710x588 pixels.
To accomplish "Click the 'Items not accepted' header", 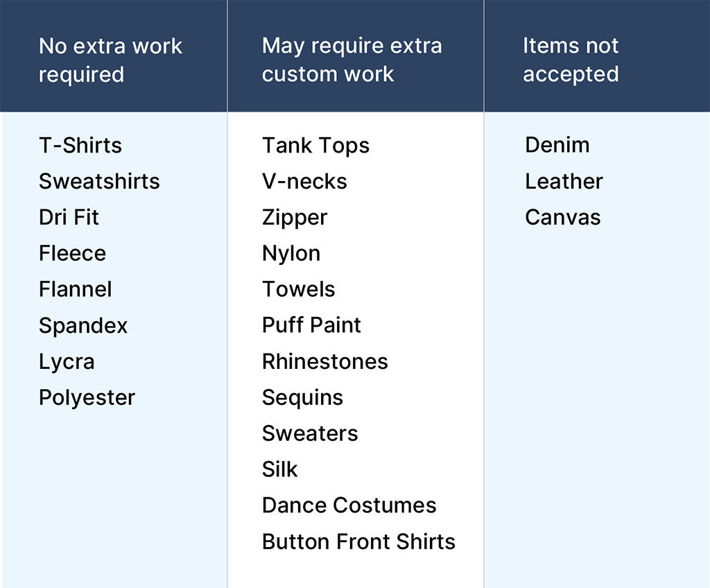I will 571,60.
